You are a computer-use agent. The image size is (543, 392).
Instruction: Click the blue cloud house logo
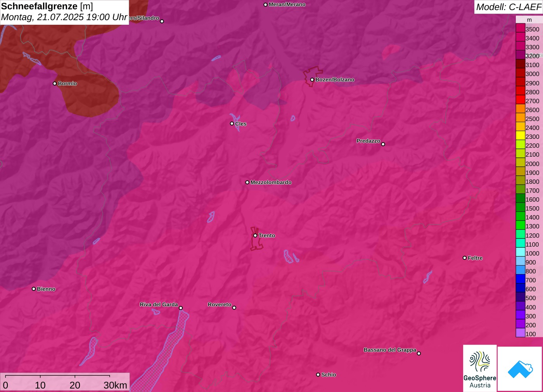click(x=520, y=369)
